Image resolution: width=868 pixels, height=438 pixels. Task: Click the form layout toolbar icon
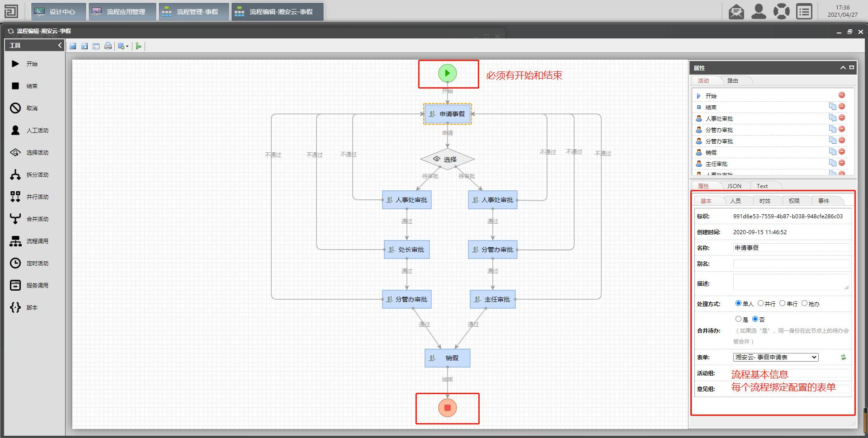(96, 46)
